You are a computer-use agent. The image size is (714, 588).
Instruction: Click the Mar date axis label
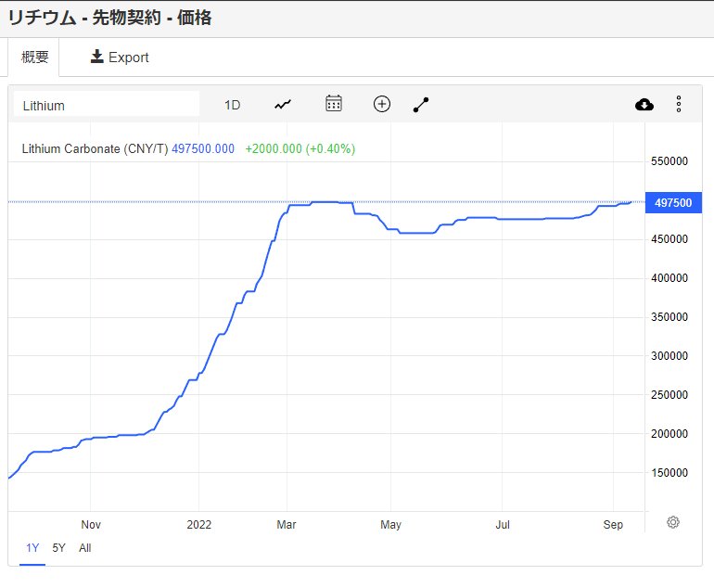point(287,525)
